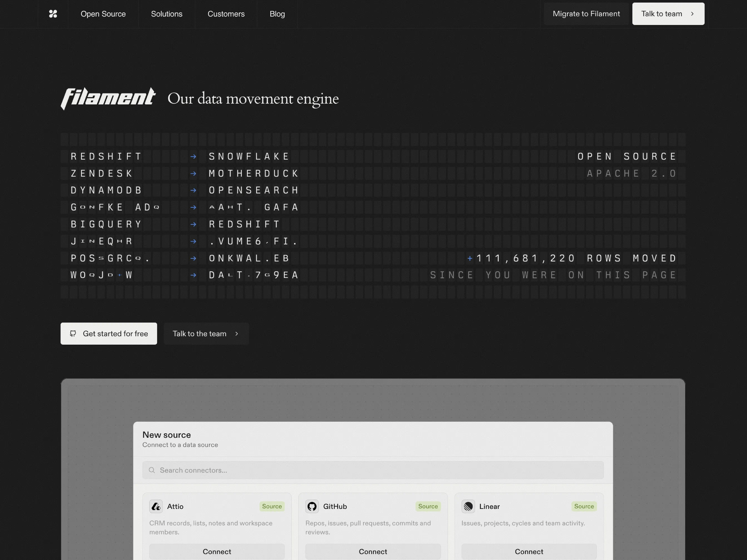Click the arrow between Zendesk and Motherduck

193,174
